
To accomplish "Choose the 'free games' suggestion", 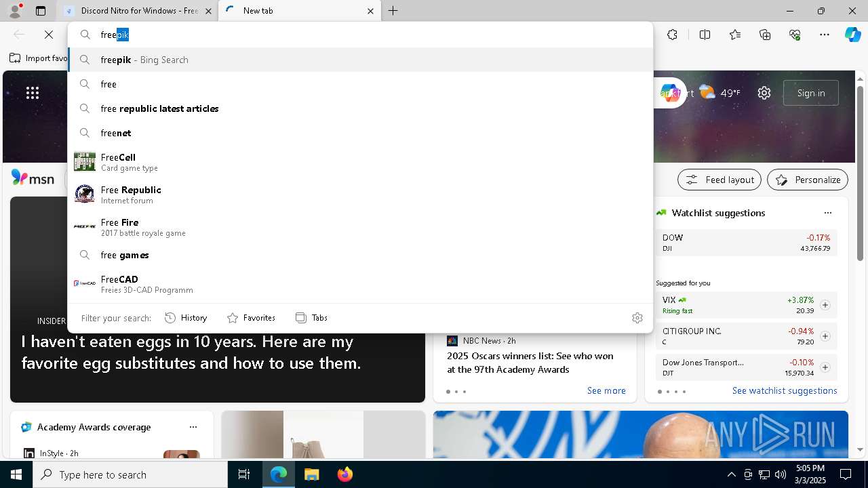I will pyautogui.click(x=360, y=255).
